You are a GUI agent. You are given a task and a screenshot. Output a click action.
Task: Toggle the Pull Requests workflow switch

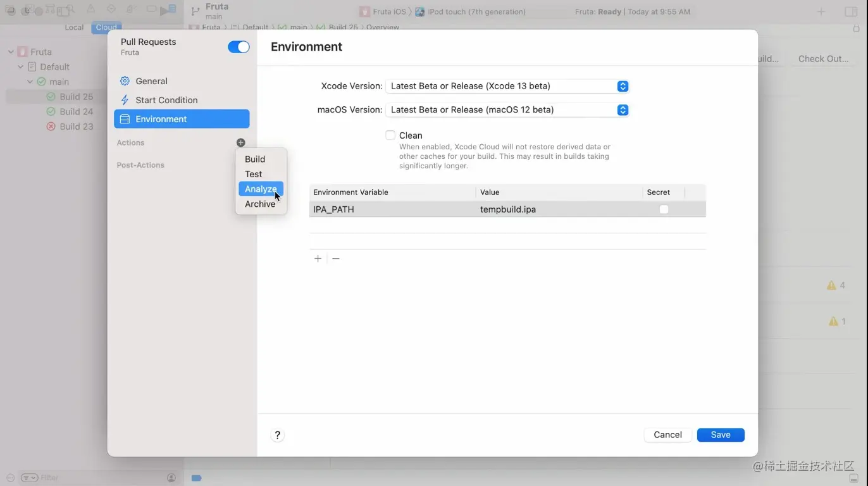[239, 47]
